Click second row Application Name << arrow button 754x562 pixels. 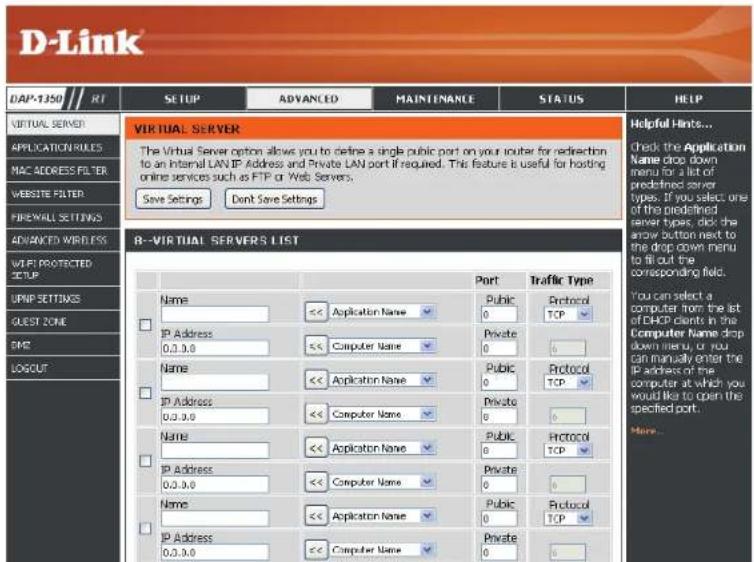(x=316, y=380)
